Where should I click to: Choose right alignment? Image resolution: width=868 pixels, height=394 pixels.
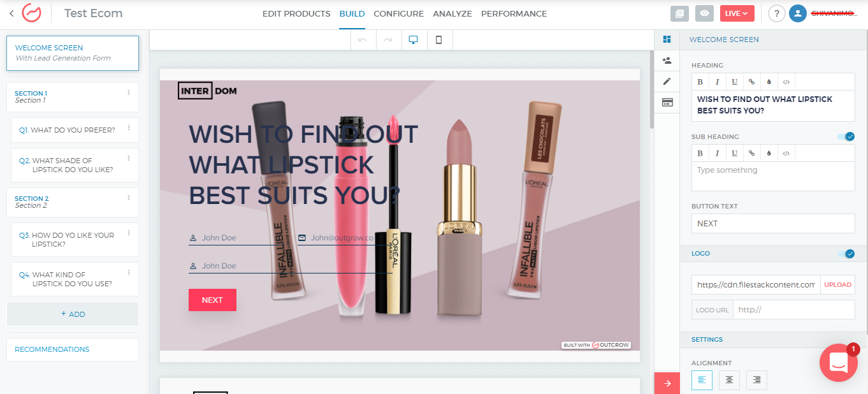tap(756, 380)
